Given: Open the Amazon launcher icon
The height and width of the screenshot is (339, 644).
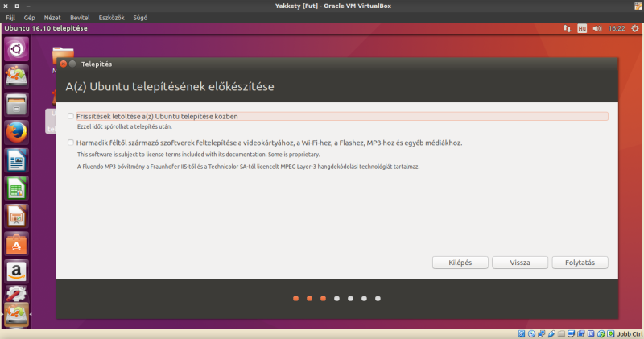Looking at the screenshot, I should (x=17, y=271).
